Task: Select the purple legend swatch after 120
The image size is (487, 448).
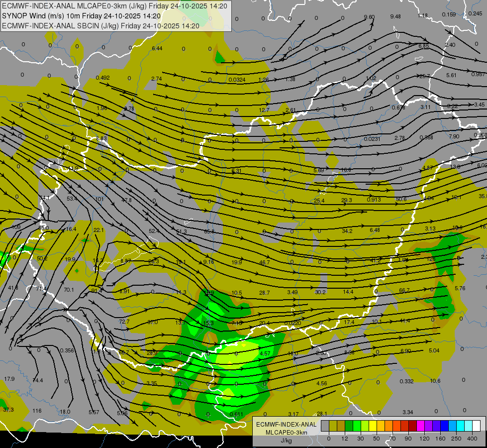Action: [x=428, y=426]
